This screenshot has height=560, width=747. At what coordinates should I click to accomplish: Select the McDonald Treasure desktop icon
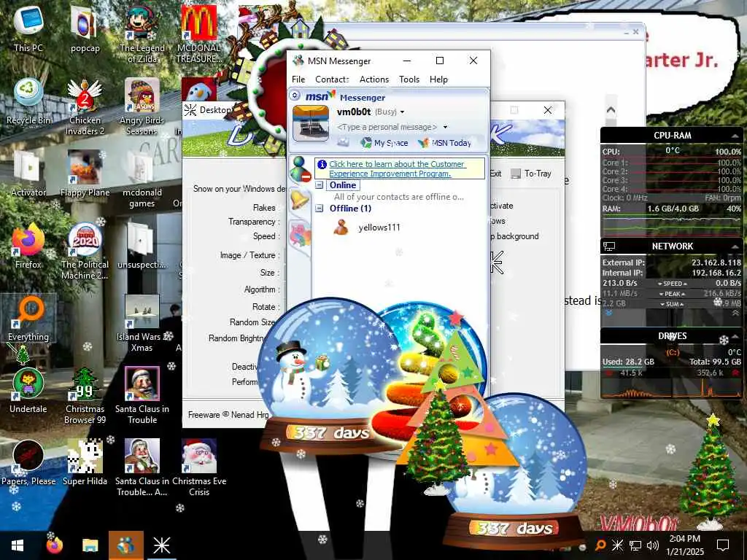(x=198, y=34)
